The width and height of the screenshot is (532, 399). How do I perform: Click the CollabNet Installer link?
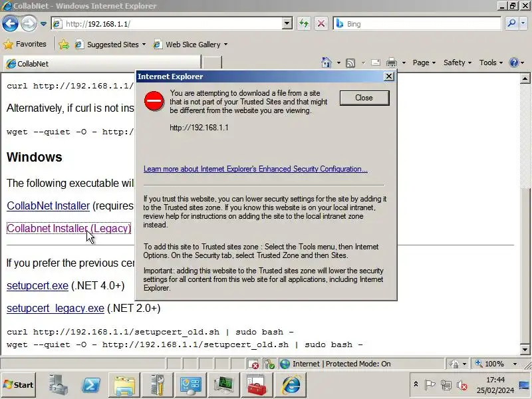point(48,205)
